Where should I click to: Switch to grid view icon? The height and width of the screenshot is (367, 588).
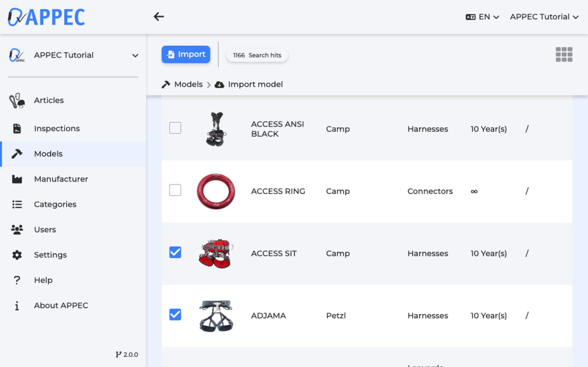point(564,54)
